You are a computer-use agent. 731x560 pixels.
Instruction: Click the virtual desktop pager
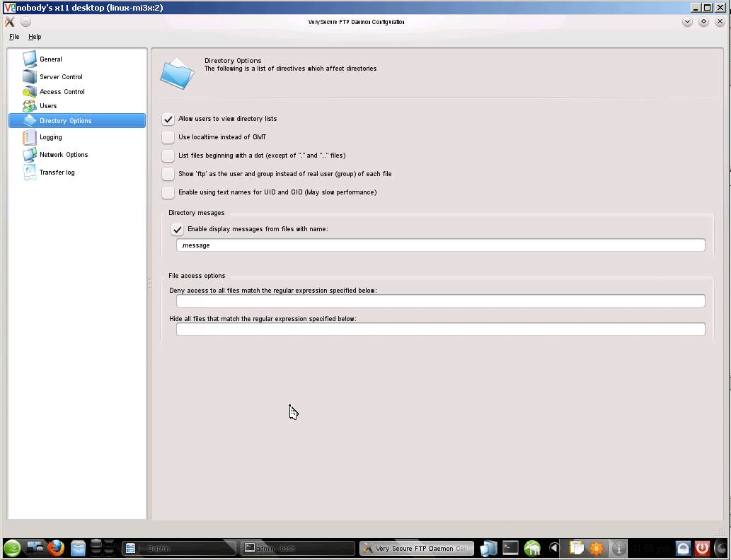(102, 548)
